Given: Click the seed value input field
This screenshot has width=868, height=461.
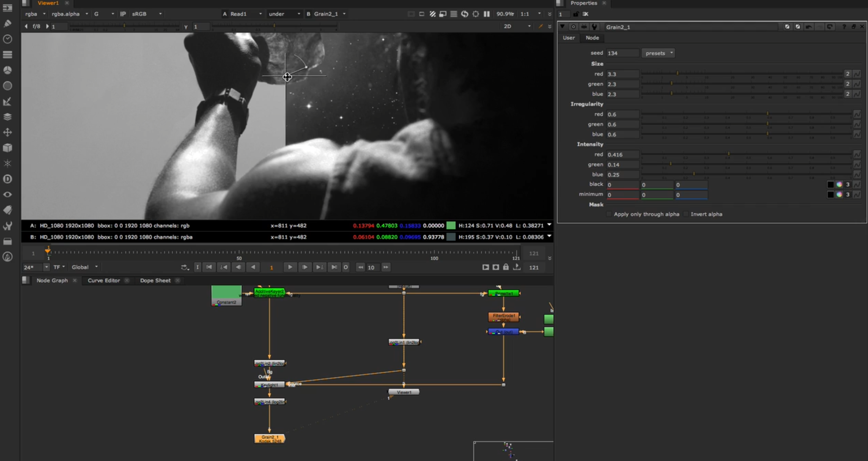Looking at the screenshot, I should coord(622,53).
